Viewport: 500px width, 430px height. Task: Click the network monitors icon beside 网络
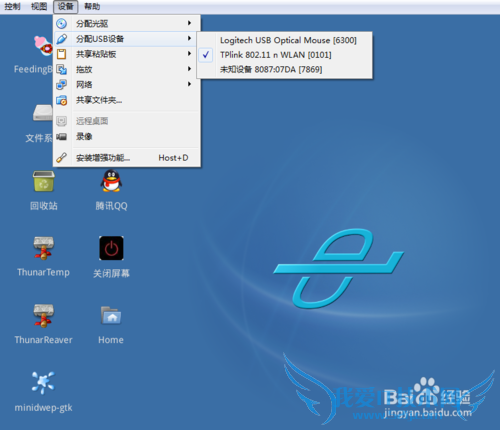[x=61, y=85]
